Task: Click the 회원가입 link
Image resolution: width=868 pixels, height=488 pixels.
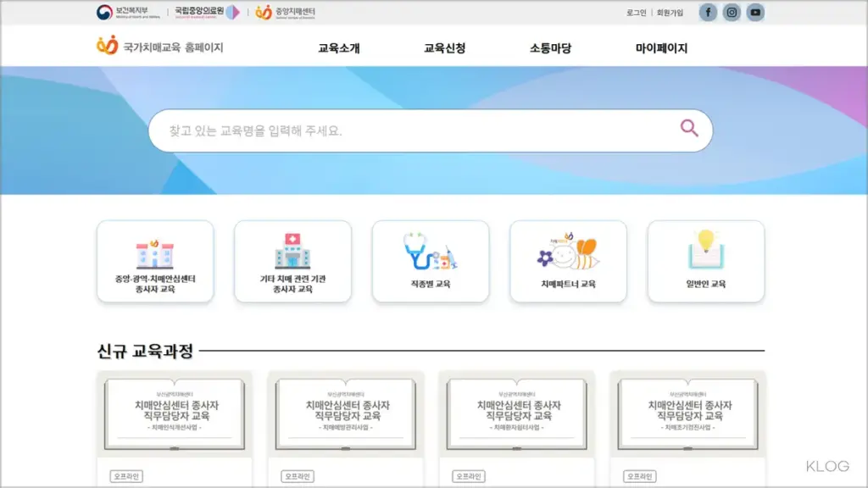Action: (670, 13)
